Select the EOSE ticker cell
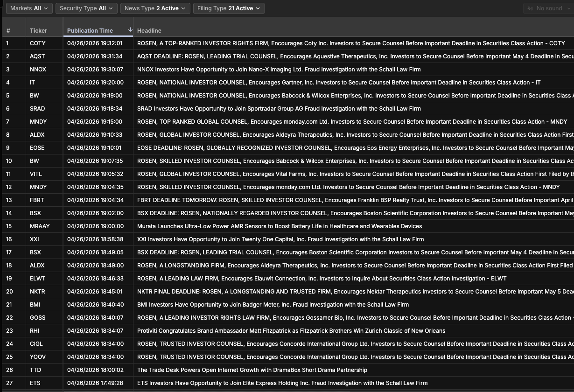574x392 pixels. point(37,148)
